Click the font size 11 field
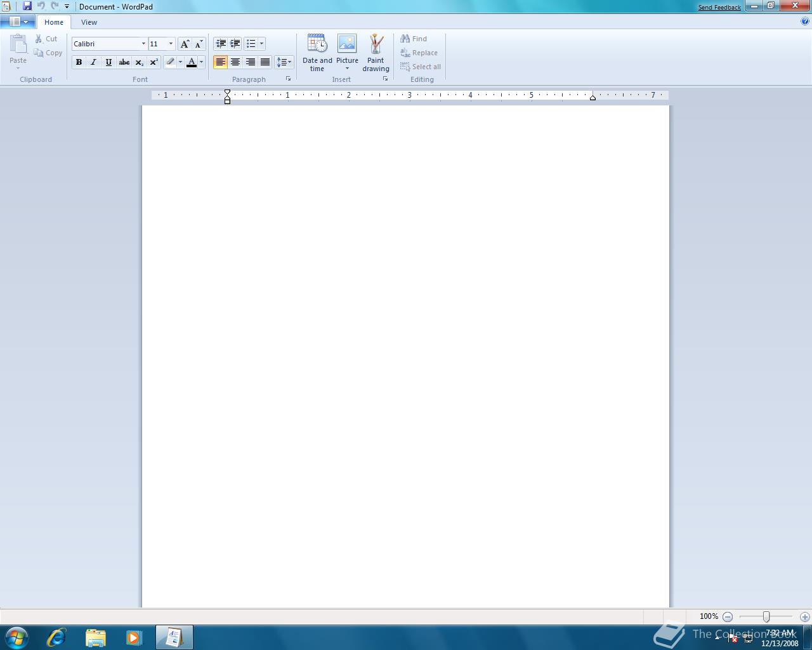812x650 pixels. (157, 44)
